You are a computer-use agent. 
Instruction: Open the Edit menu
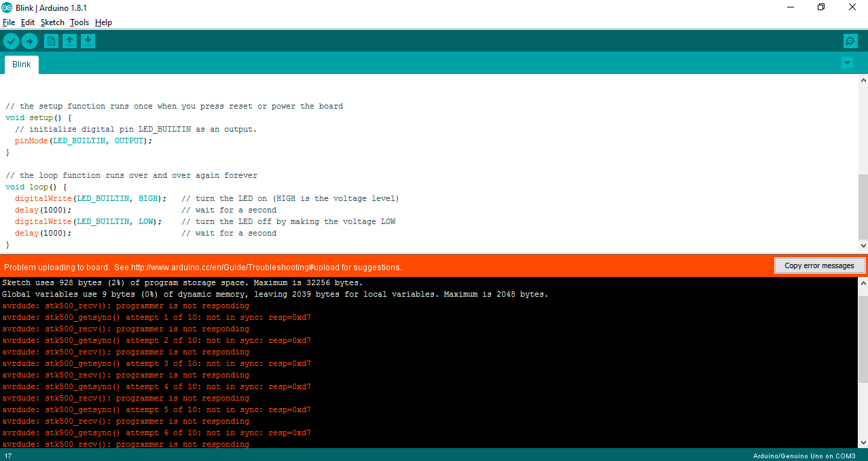tap(28, 22)
